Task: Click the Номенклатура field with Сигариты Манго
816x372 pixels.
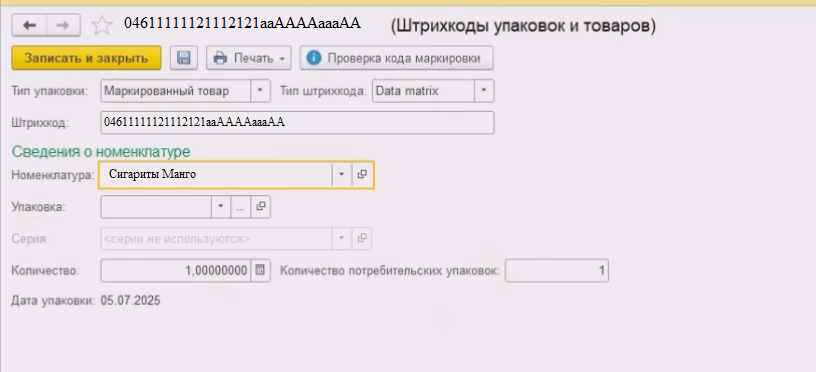Action: tap(215, 174)
